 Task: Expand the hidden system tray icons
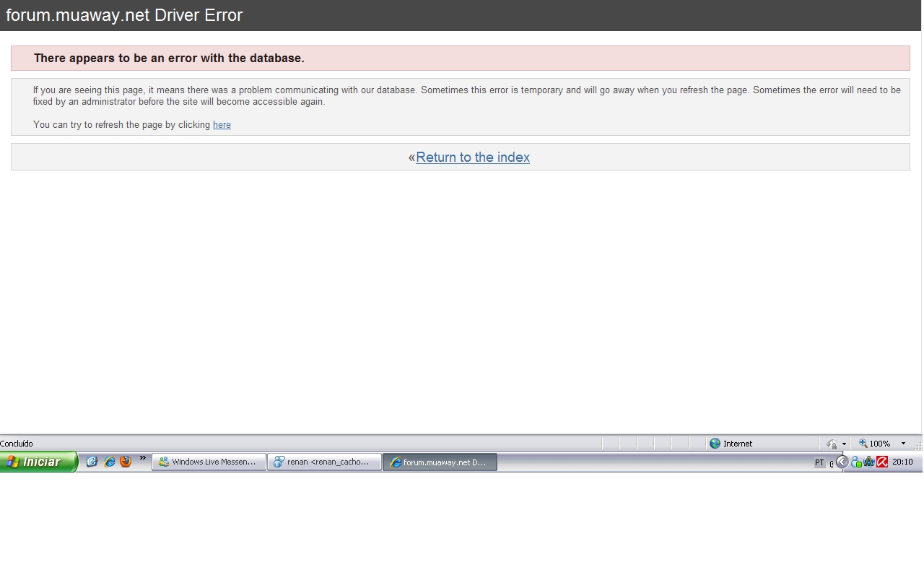pyautogui.click(x=842, y=462)
